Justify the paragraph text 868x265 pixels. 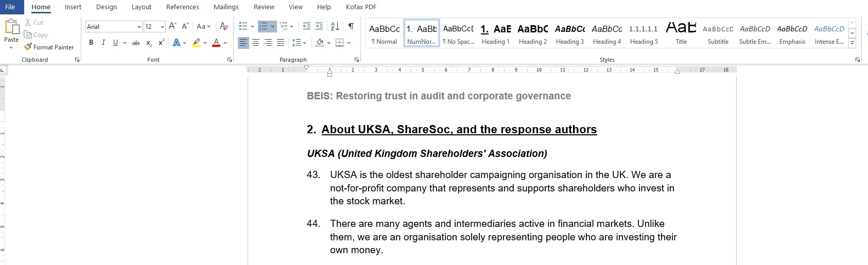tap(281, 43)
